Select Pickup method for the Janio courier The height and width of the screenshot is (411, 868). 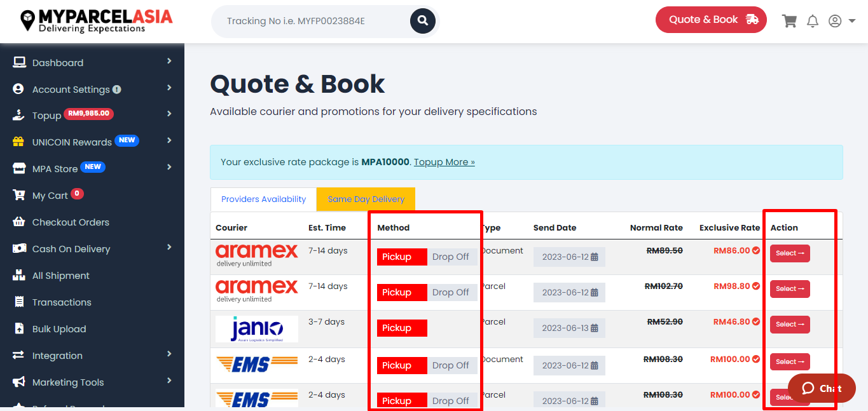click(x=401, y=328)
